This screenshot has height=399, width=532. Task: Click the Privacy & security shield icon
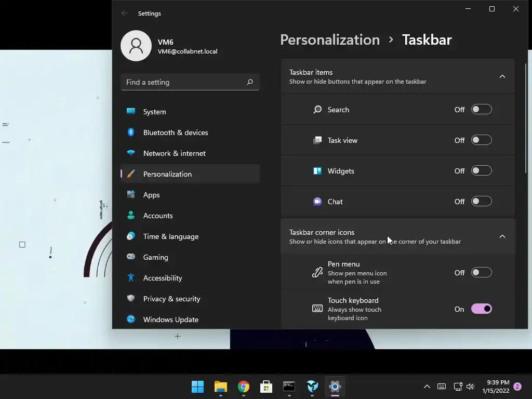[x=131, y=298]
